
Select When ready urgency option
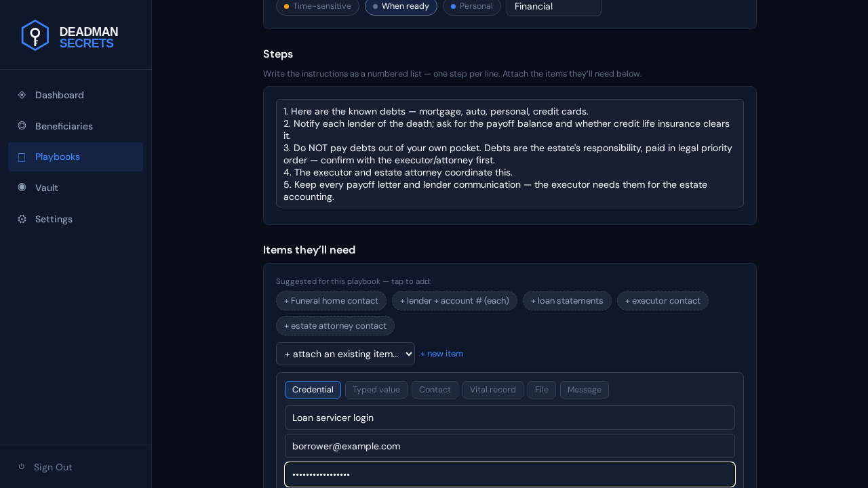coord(401,6)
